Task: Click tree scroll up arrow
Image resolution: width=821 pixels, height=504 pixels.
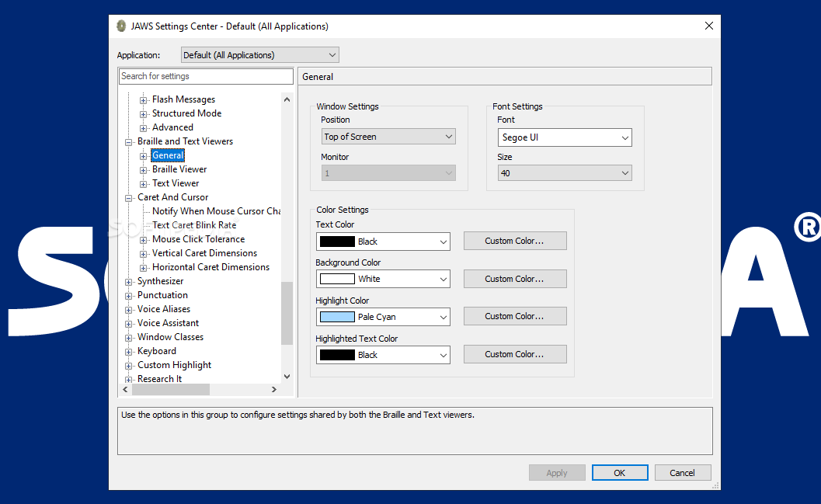Action: [x=287, y=99]
